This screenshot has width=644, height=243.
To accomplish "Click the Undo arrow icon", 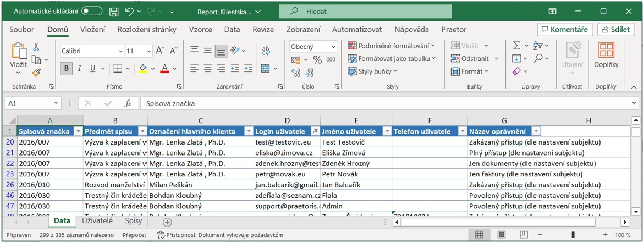I will tap(129, 12).
